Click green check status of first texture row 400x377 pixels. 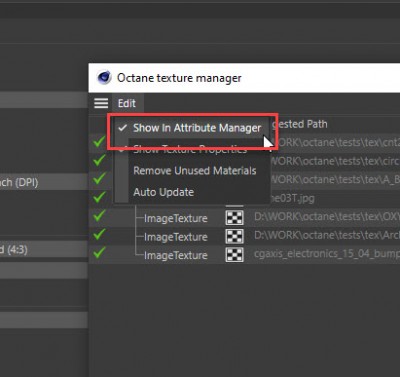coord(99,142)
